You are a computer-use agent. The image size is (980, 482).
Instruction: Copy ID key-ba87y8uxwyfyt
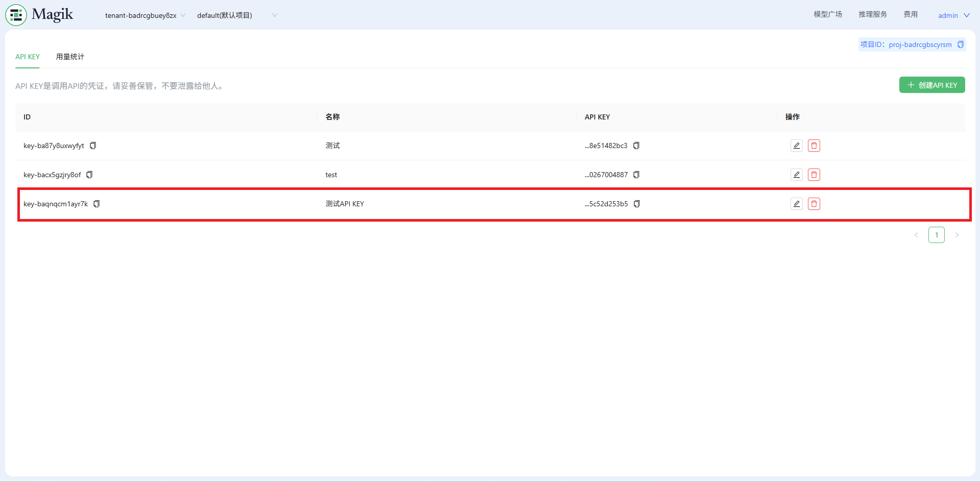(x=93, y=146)
